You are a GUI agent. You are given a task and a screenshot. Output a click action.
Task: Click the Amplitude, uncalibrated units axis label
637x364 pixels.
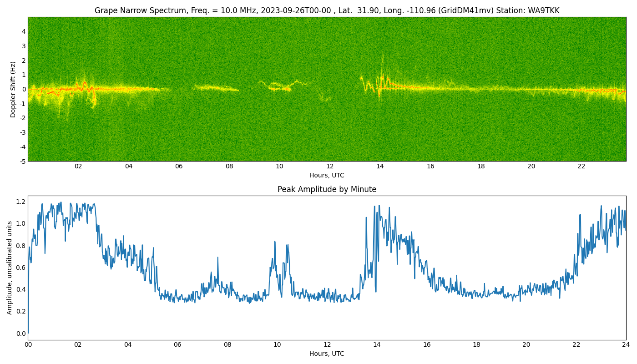[10, 268]
